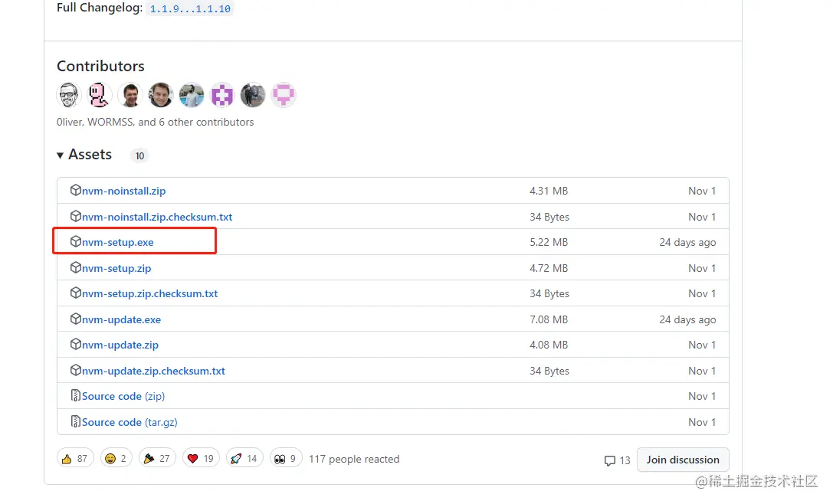Click file-zip icon beside Source code (tar.gz)
The width and height of the screenshot is (833, 504).
(75, 422)
